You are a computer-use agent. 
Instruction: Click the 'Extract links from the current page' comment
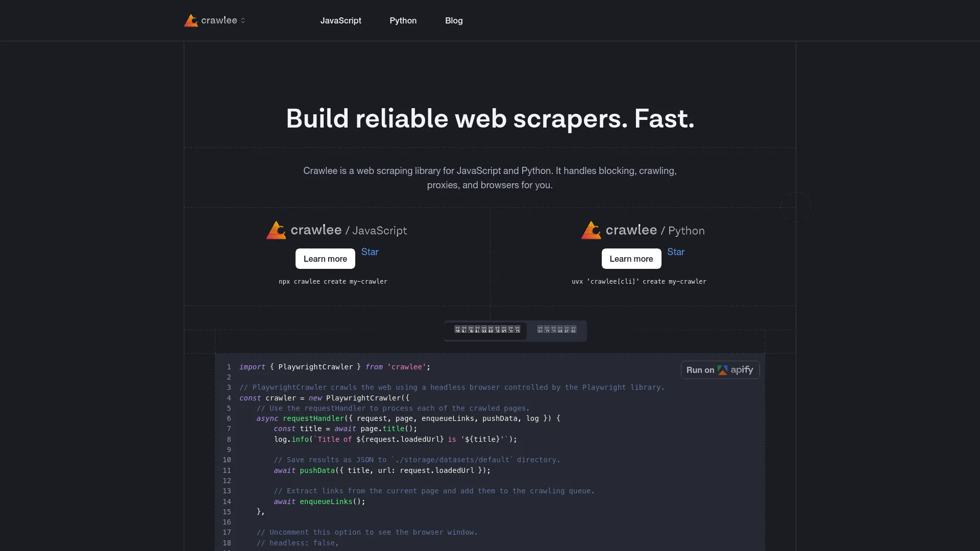tap(434, 491)
